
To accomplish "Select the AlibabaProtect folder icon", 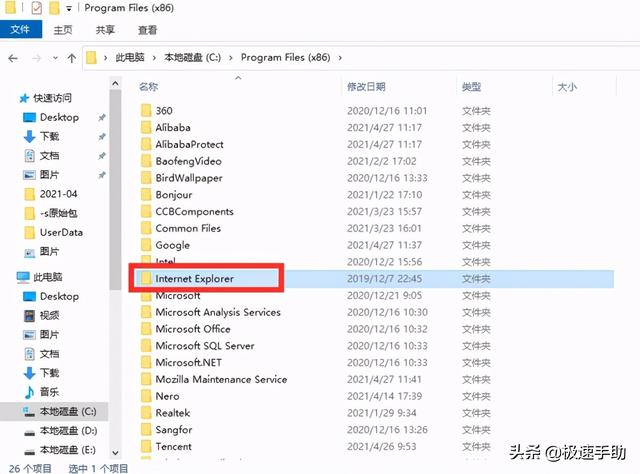I will pyautogui.click(x=146, y=144).
